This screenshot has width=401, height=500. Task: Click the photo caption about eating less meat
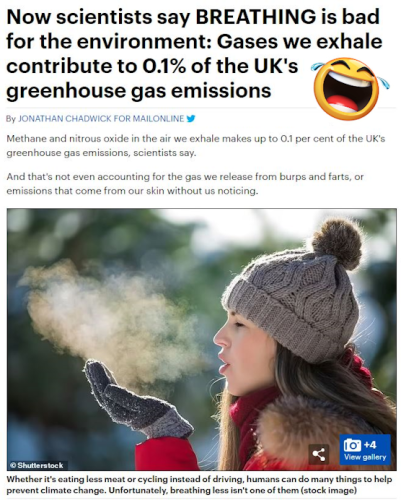(x=199, y=485)
